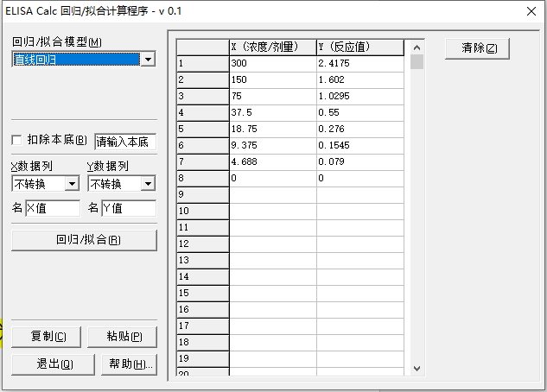
Task: Select the Y column header 反应值
Action: (x=360, y=47)
